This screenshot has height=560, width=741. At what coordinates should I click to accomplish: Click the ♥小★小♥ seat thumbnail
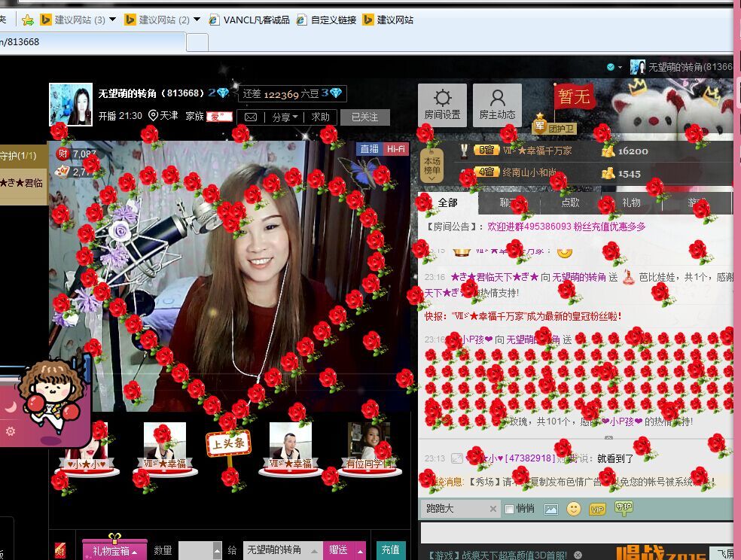tap(87, 448)
